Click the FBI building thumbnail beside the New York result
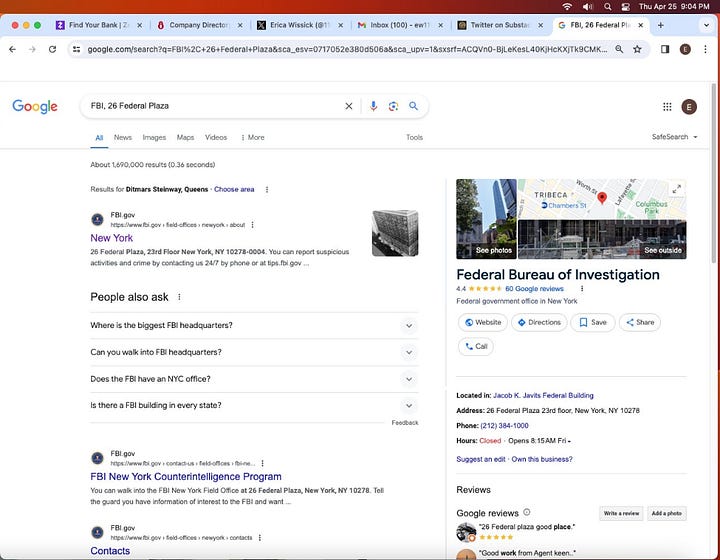 [395, 233]
